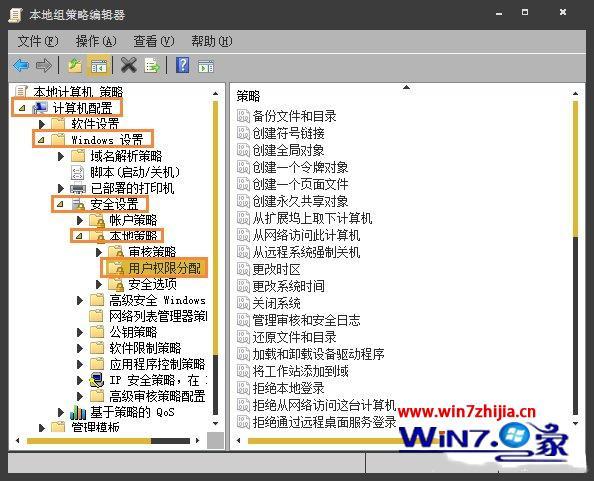Click the Back arrow toolbar icon
594x481 pixels.
click(x=21, y=66)
